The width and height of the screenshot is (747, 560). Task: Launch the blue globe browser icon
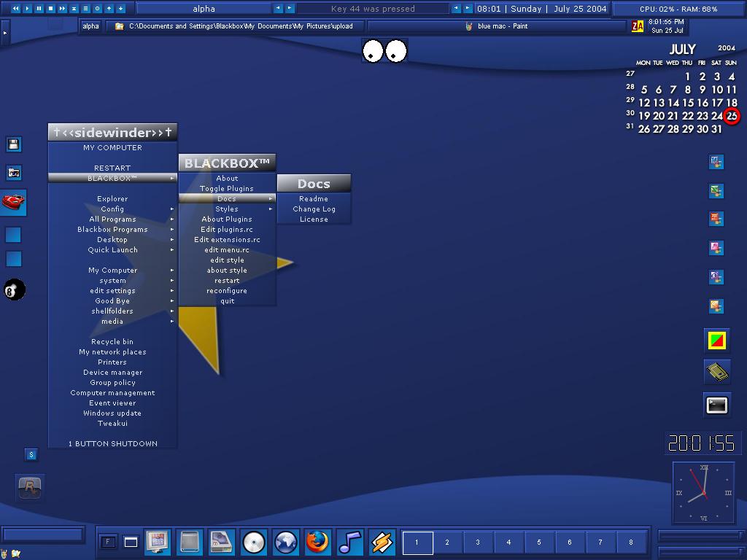tap(286, 542)
